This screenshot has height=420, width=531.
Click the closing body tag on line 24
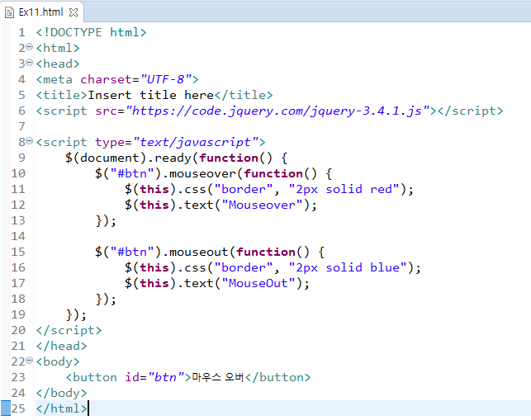(62, 394)
